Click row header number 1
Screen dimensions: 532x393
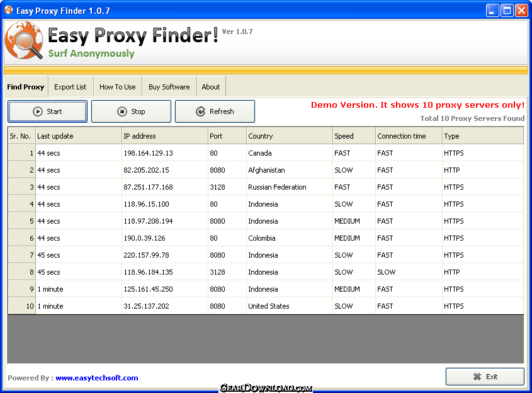[x=21, y=153]
